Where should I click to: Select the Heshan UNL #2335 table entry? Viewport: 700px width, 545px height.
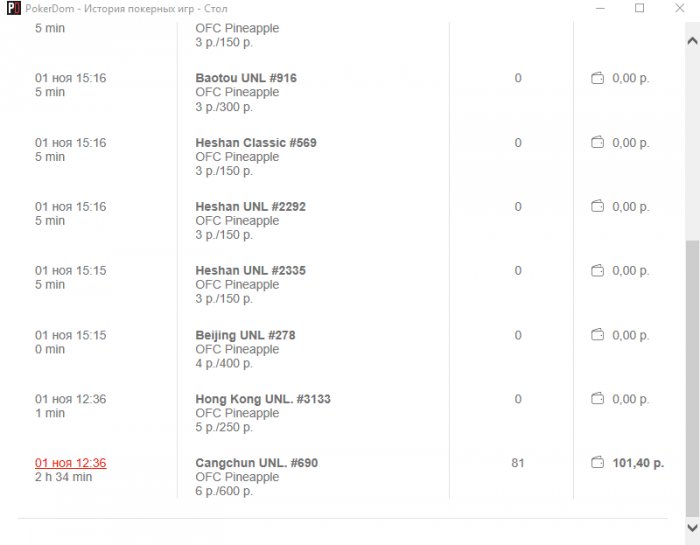click(250, 271)
